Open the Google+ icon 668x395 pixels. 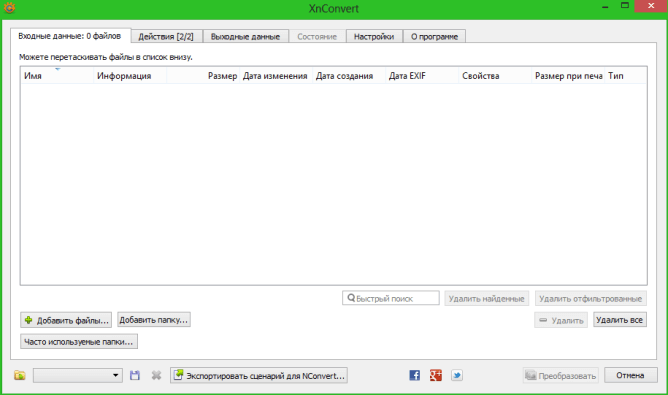pos(435,375)
